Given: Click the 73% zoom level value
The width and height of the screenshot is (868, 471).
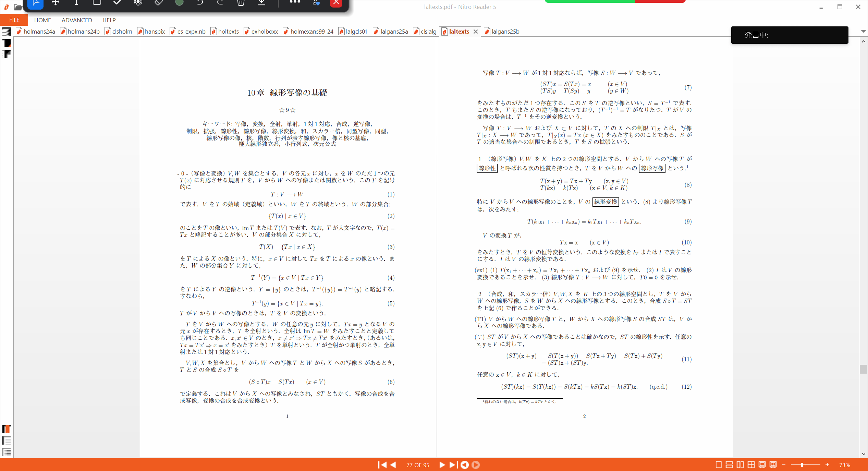Looking at the screenshot, I should 844,465.
